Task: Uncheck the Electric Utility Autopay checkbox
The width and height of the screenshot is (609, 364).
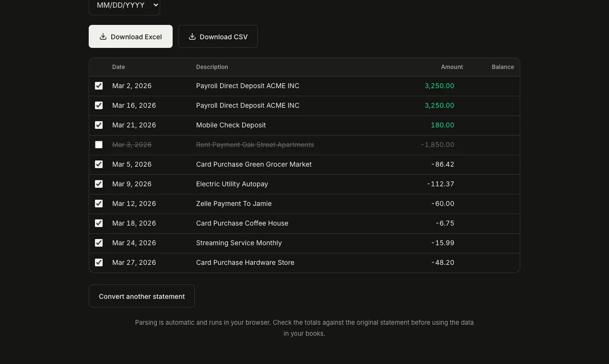Action: coord(99,184)
